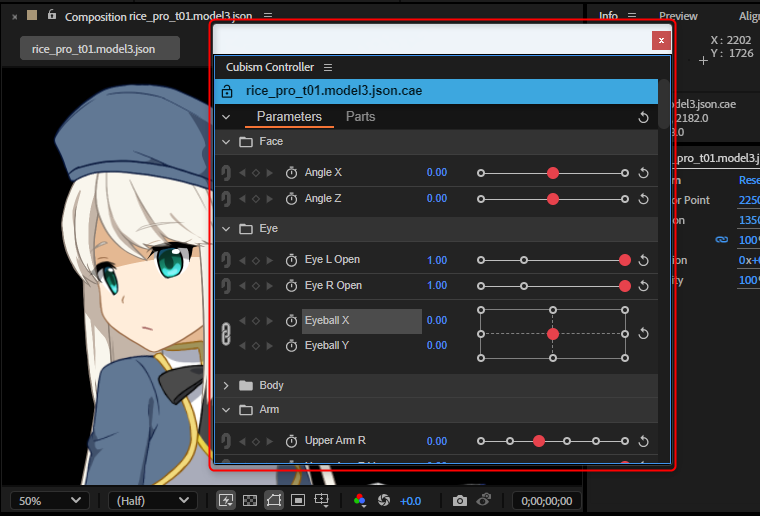Click the link icon on Eye L Open row
Screen dimensions: 760x516
[226, 260]
